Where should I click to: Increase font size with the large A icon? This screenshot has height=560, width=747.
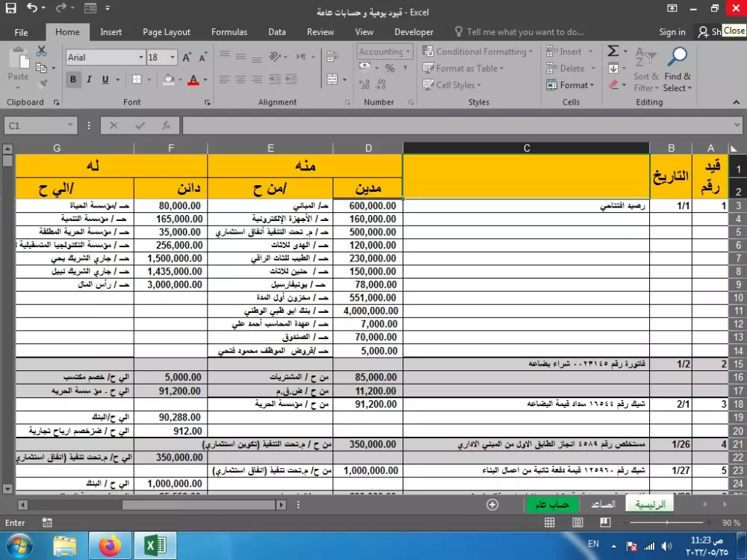(x=187, y=57)
